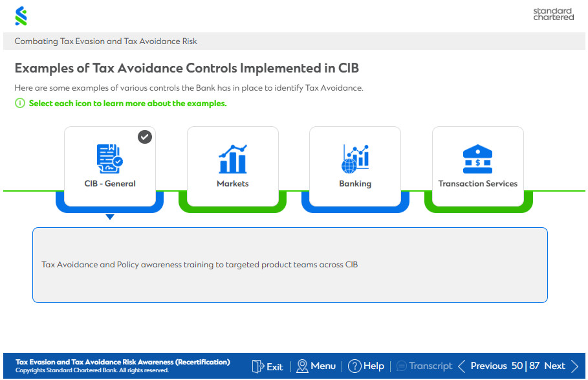588x380 pixels.
Task: Click the Help question mark icon
Action: (354, 366)
